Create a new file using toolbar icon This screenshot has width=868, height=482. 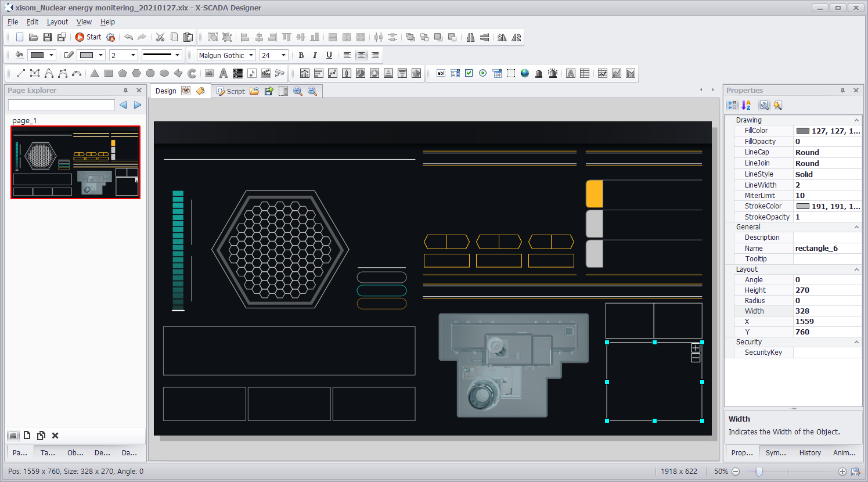(20, 37)
